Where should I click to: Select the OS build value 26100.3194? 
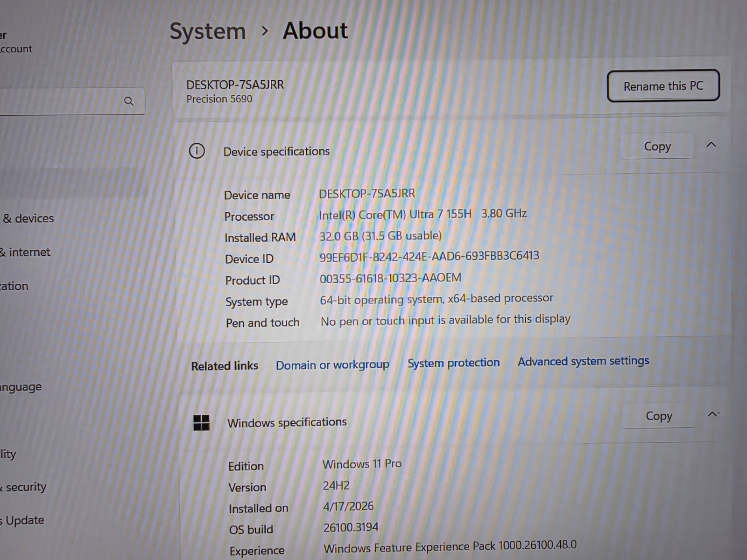click(x=351, y=527)
